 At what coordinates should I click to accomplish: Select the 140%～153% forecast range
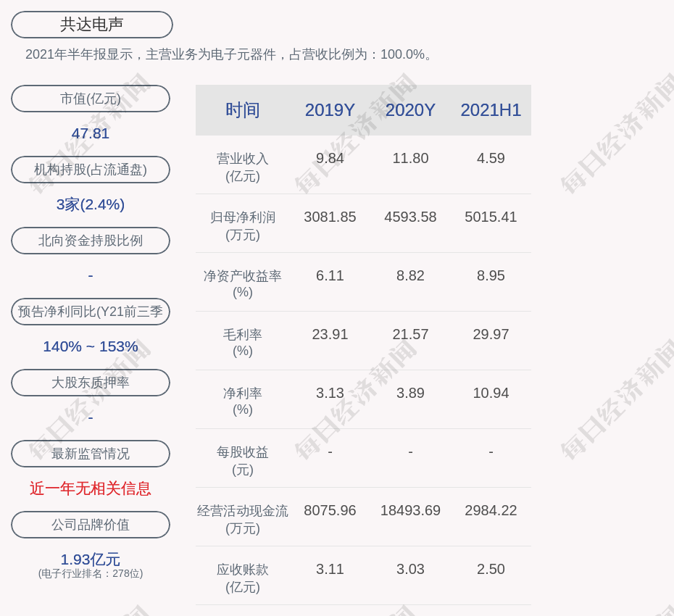point(91,346)
